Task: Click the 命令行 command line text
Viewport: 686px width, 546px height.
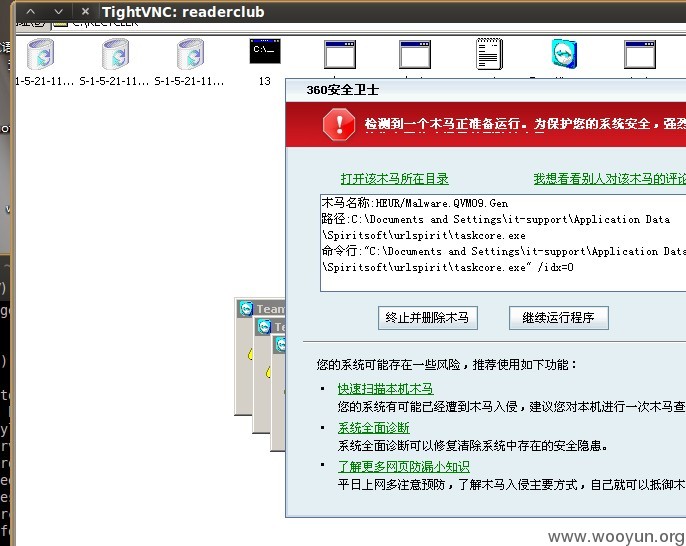Action: tap(504, 251)
